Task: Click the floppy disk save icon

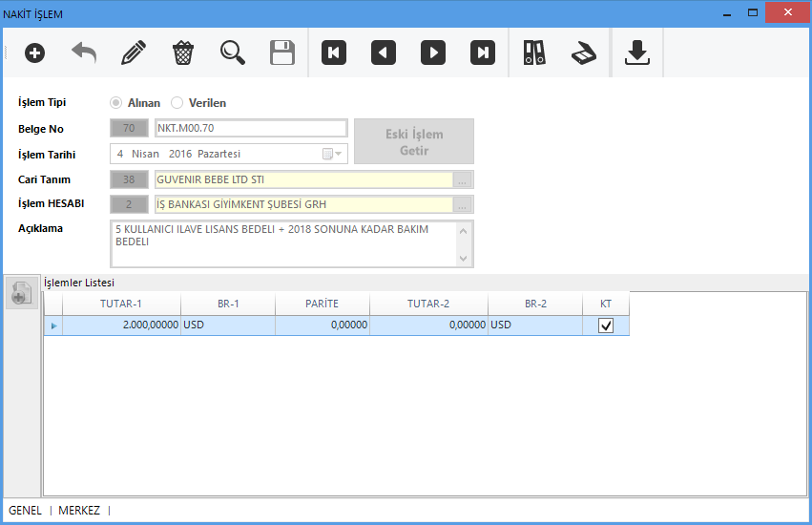Action: tap(282, 52)
